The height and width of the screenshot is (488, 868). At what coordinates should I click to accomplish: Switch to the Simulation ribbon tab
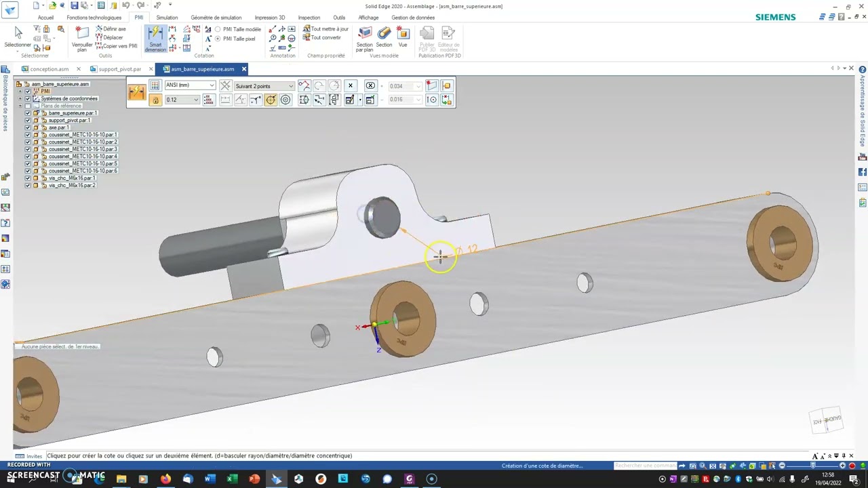[x=167, y=18]
